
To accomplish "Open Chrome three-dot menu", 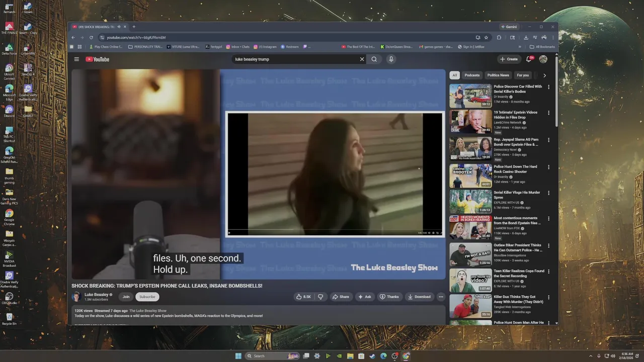I will click(553, 37).
